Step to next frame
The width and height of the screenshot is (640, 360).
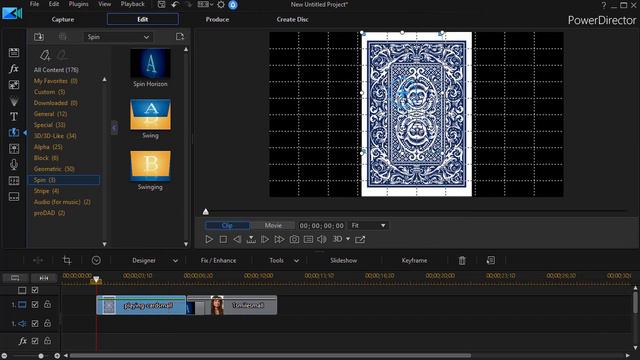coord(265,240)
